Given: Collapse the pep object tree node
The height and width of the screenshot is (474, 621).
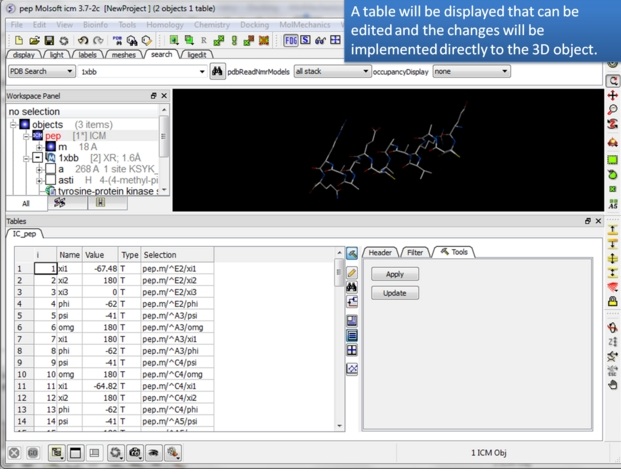Looking at the screenshot, I should click(26, 136).
